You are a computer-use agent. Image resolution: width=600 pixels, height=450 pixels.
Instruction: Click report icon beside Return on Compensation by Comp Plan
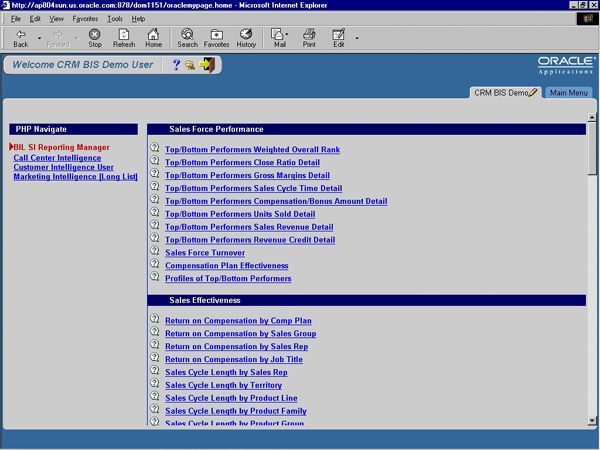pos(155,318)
